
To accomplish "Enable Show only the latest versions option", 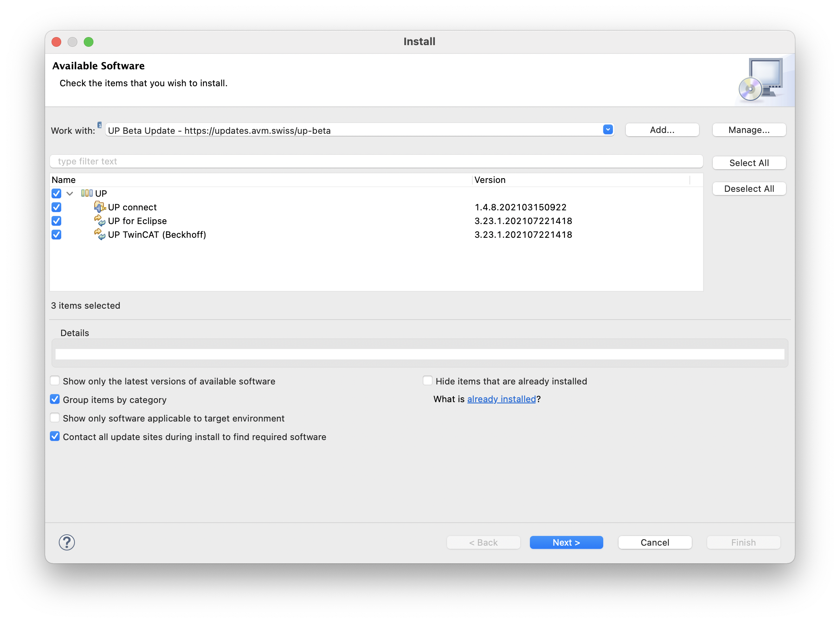I will tap(55, 381).
